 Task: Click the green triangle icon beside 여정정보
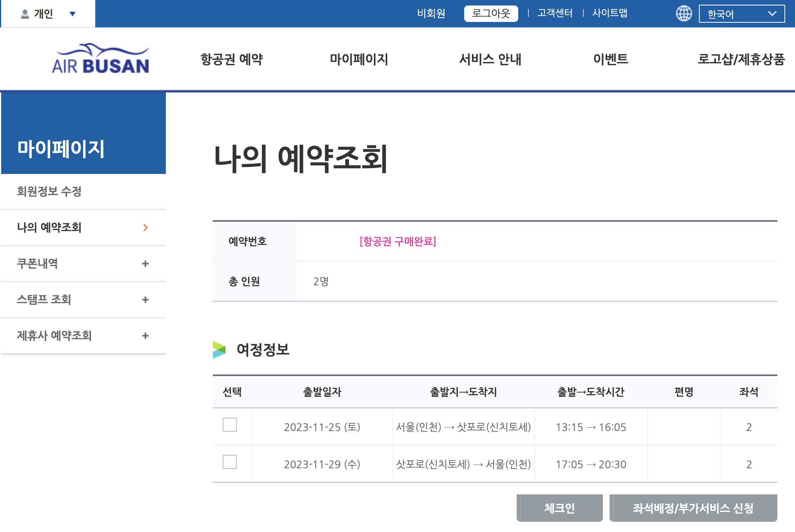click(x=219, y=349)
